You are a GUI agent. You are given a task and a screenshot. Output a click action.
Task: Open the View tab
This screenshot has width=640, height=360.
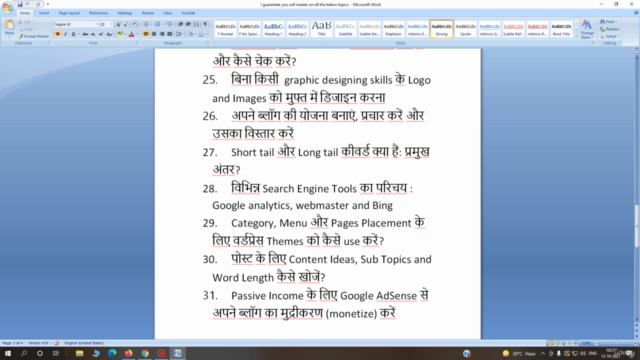tap(167, 13)
